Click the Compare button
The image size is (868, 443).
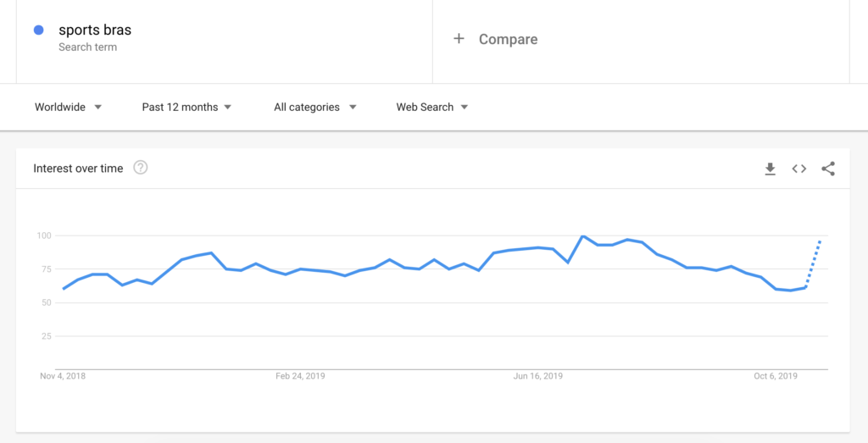[508, 39]
